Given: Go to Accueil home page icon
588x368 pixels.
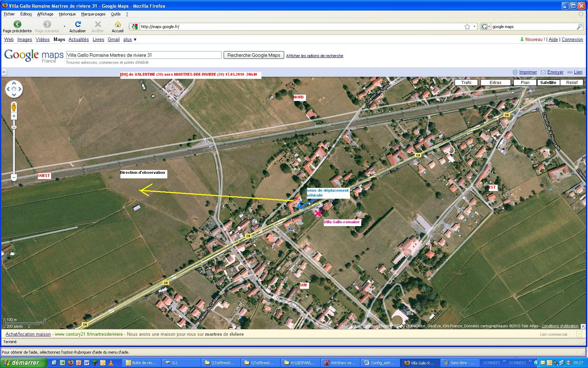Looking at the screenshot, I should pos(118,25).
